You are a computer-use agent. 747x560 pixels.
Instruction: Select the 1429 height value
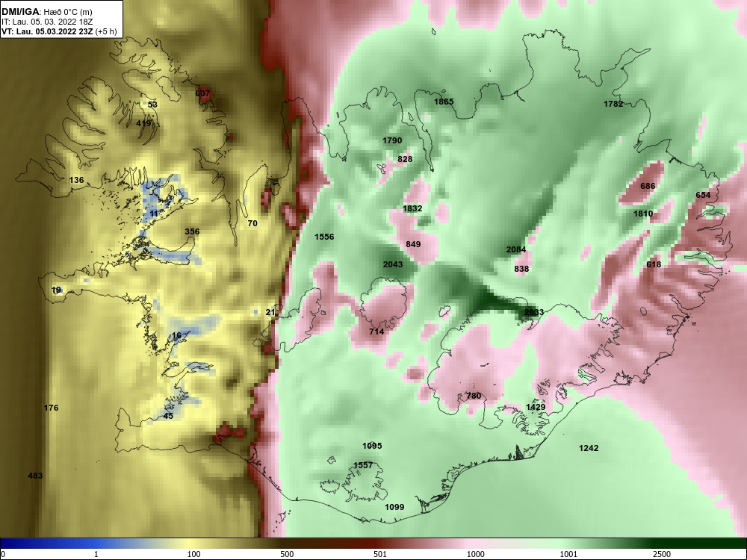[536, 407]
